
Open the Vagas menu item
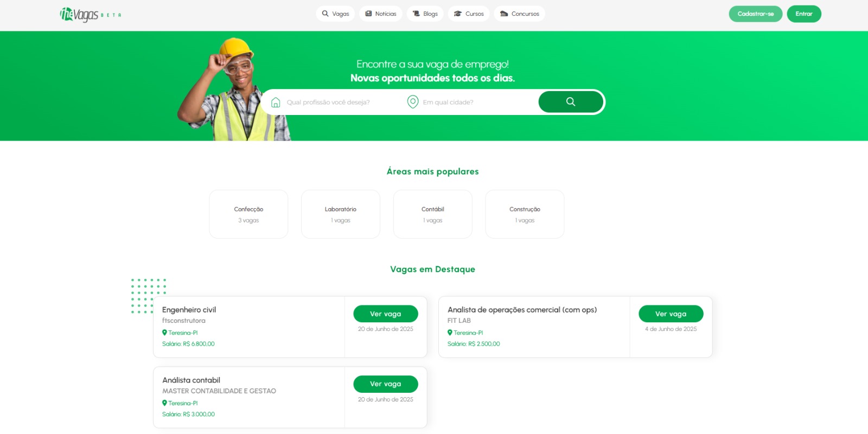coord(336,14)
